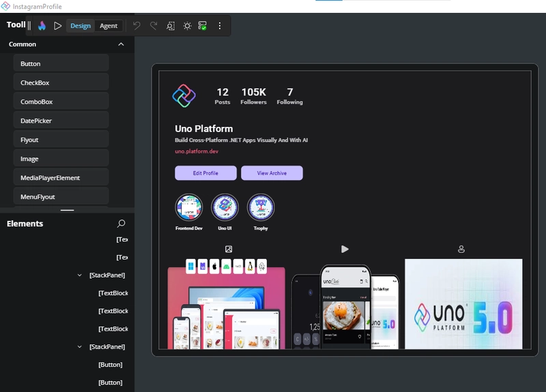Collapse the Common toolbox section
The image size is (546, 392).
[x=121, y=44]
